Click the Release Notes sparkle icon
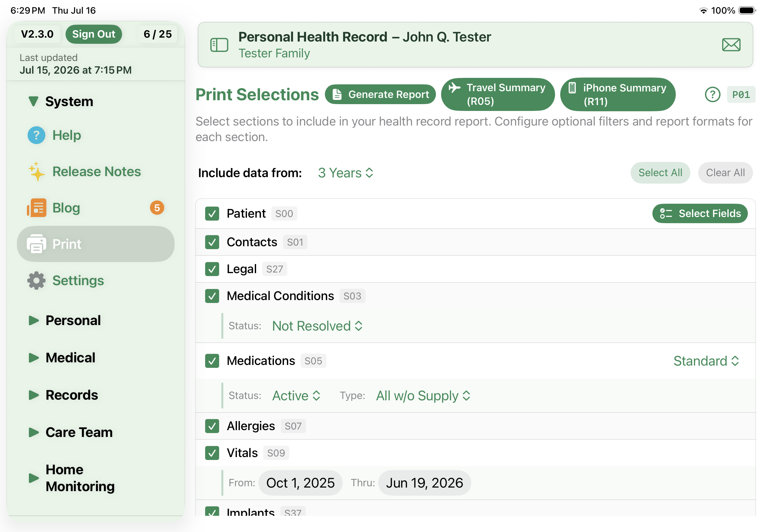766x532 pixels. [36, 172]
